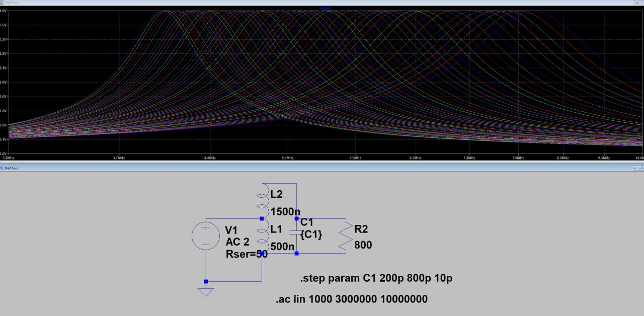Click the 4.0V vertical axis label
This screenshot has width=644, height=316.
[x=4, y=11]
